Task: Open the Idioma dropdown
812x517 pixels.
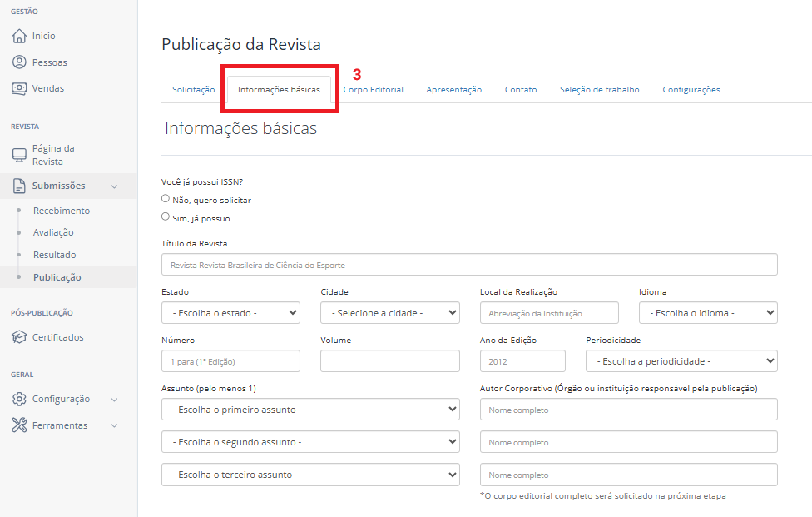Action: [x=708, y=313]
